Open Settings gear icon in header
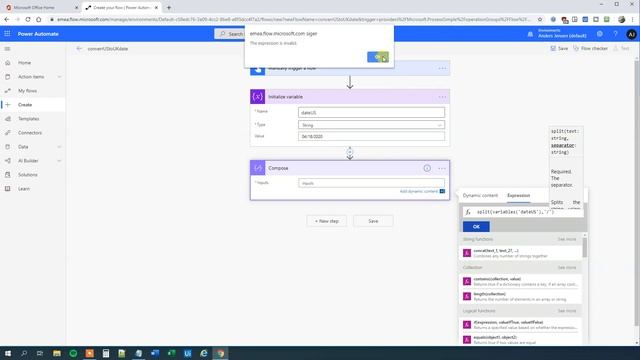 (600, 34)
